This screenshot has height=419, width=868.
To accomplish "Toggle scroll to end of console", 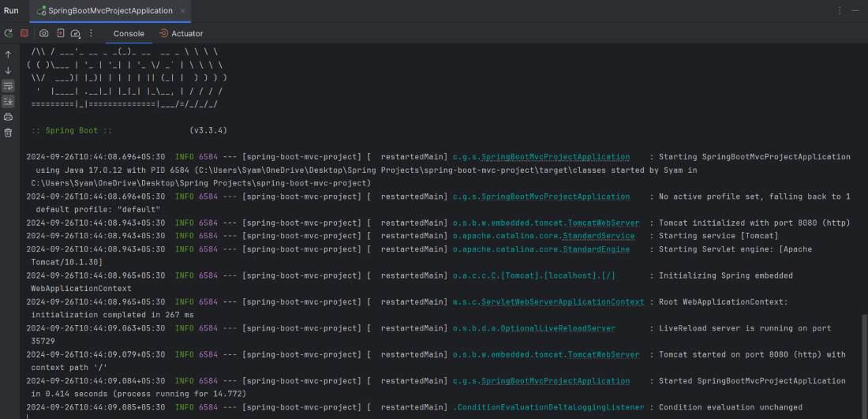I will 9,101.
